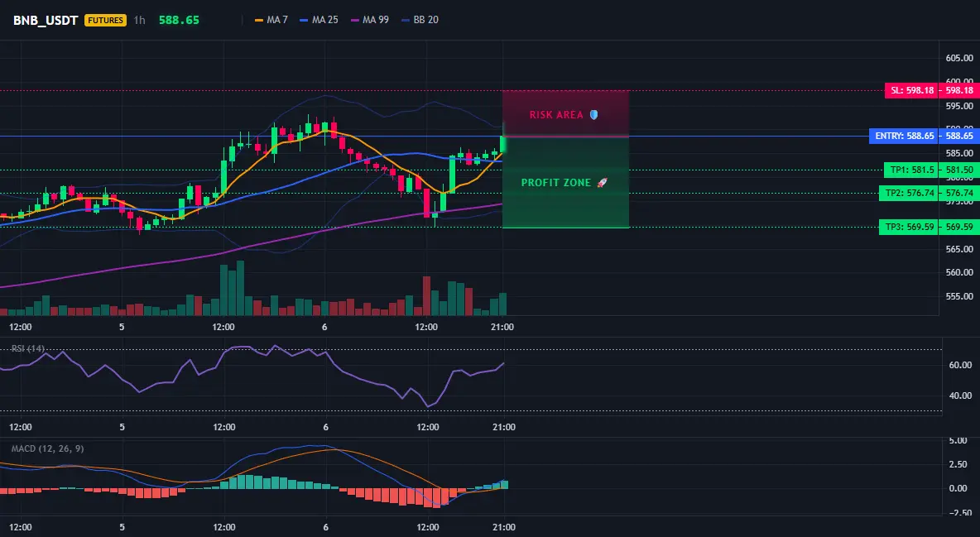Click the BNB_USDT symbol name
The image size is (980, 537).
46,20
